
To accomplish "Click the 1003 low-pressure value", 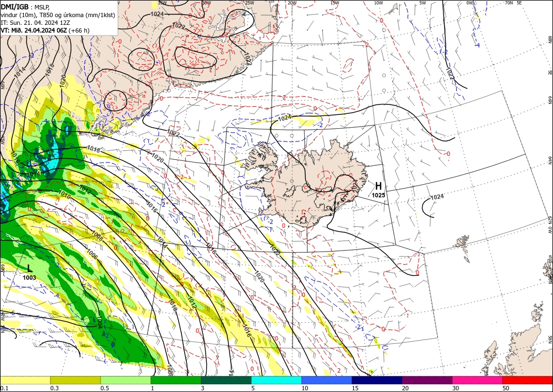I will (x=29, y=278).
